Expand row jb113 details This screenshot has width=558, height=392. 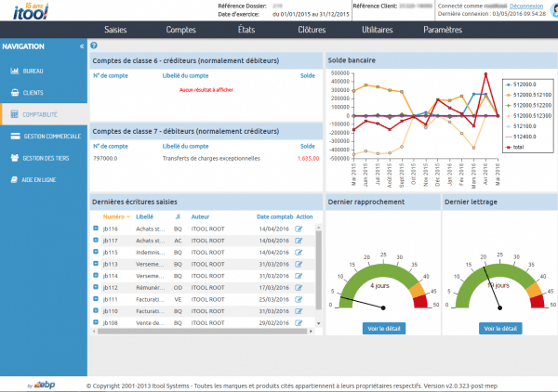pos(96,264)
